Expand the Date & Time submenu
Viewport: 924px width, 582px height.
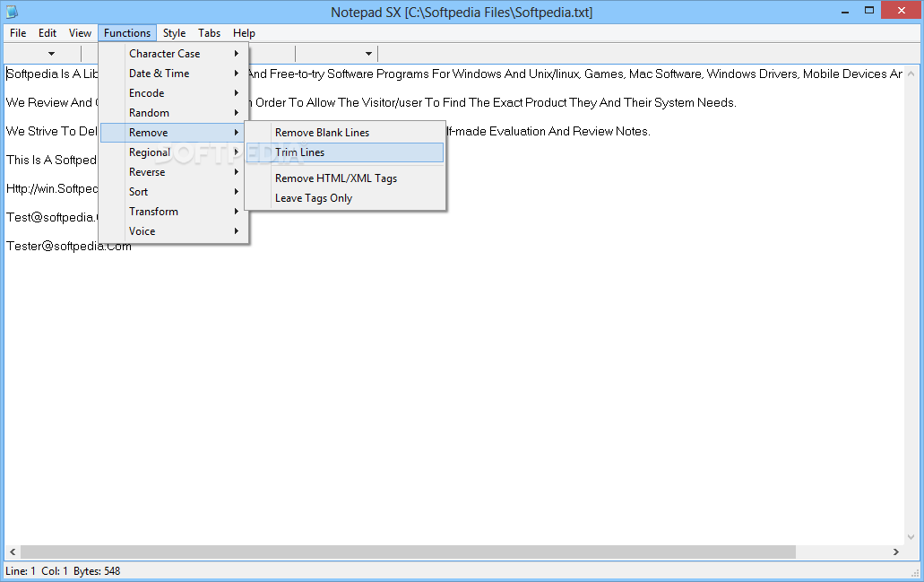[x=172, y=74]
